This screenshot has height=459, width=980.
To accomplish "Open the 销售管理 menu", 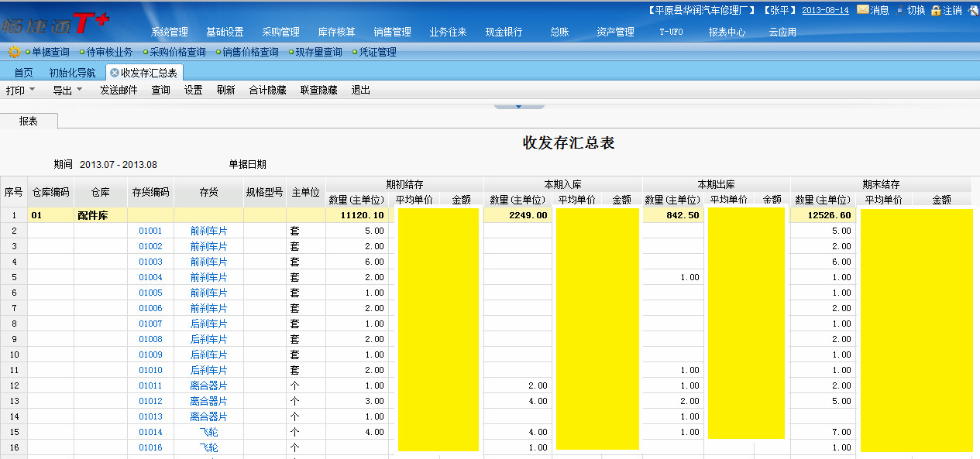I will (392, 32).
